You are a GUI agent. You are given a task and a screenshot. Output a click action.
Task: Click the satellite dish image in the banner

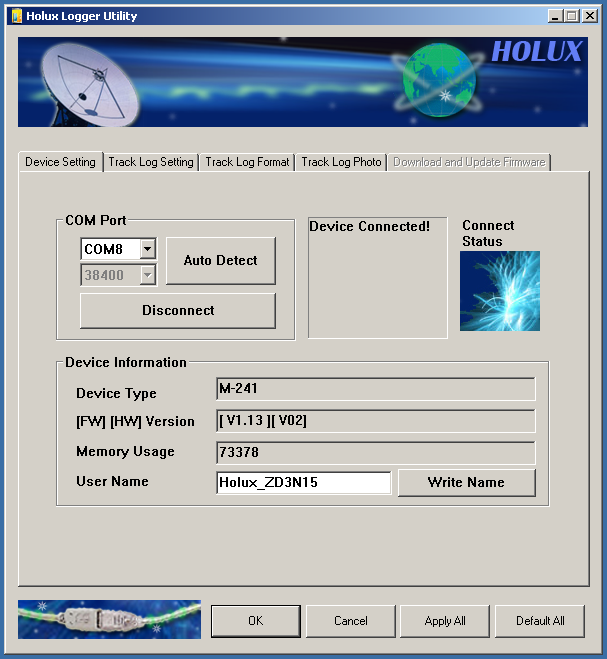(90, 86)
